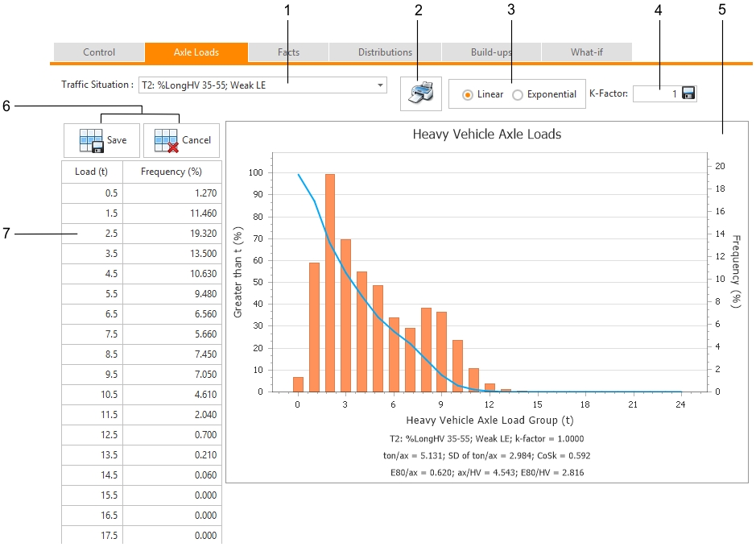Open the Traffic Situation dropdown arrow
This screenshot has width=756, height=547.
(x=380, y=85)
